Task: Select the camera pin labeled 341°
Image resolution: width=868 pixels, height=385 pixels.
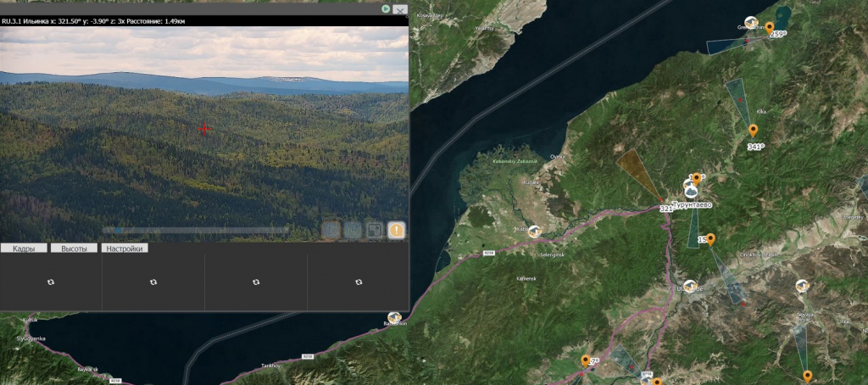Action: pyautogui.click(x=753, y=130)
